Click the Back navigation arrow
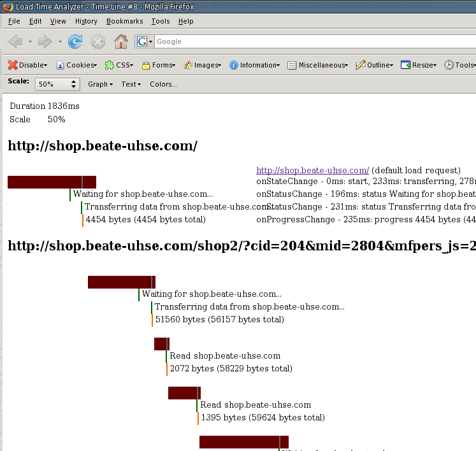The height and width of the screenshot is (451, 476). [x=16, y=41]
